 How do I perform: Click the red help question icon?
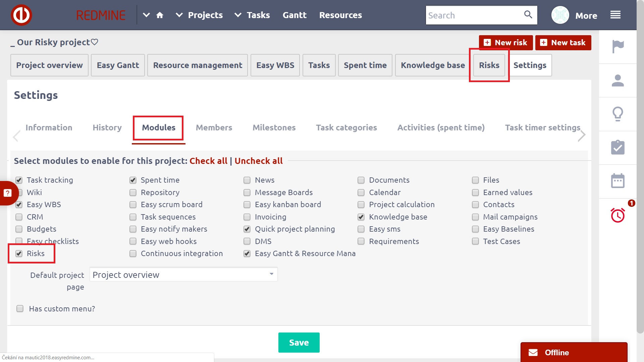tap(7, 193)
